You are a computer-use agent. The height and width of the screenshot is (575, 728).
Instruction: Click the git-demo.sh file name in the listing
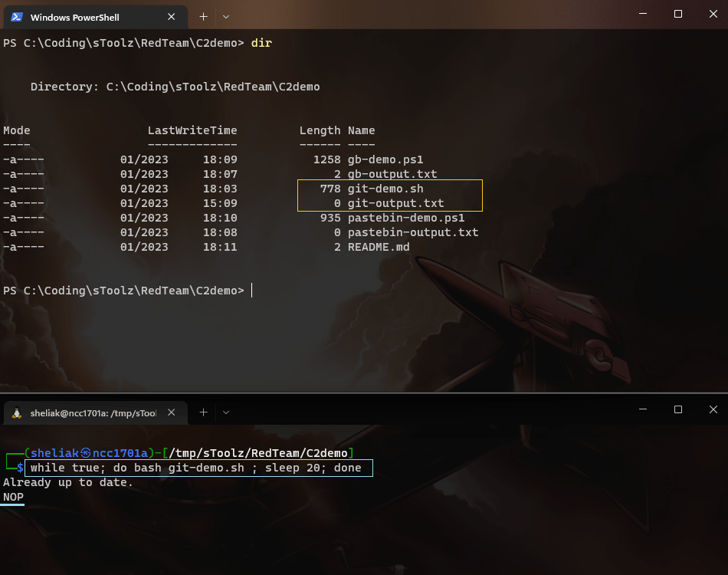(385, 189)
